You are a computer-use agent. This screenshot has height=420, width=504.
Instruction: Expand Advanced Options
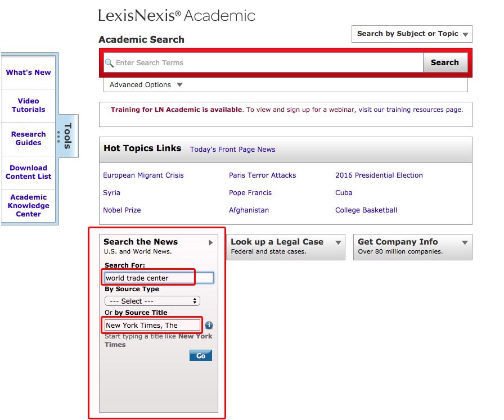pos(146,85)
